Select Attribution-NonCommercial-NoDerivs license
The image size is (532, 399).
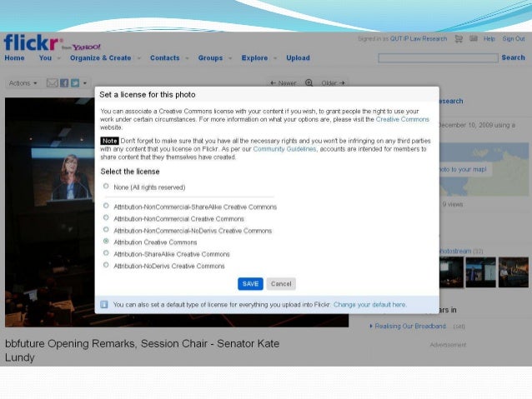[106, 230]
